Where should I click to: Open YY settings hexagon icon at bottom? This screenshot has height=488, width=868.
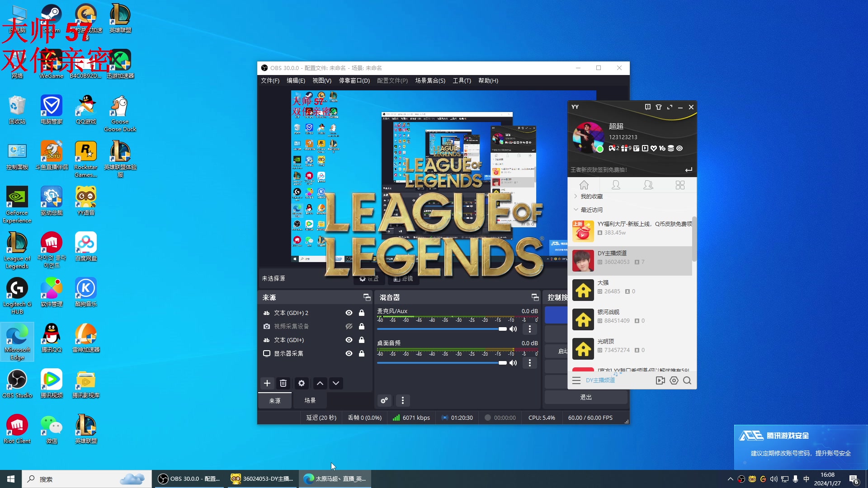tap(674, 380)
